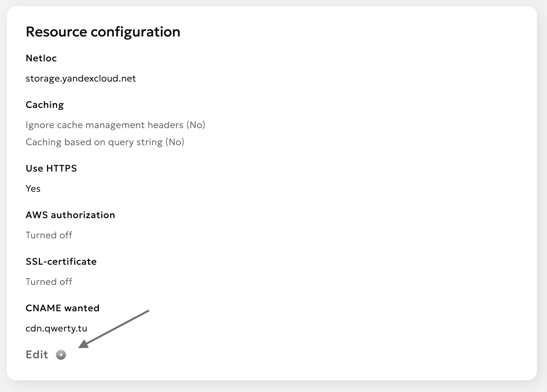
Task: Select the Netloc label
Action: click(x=41, y=58)
